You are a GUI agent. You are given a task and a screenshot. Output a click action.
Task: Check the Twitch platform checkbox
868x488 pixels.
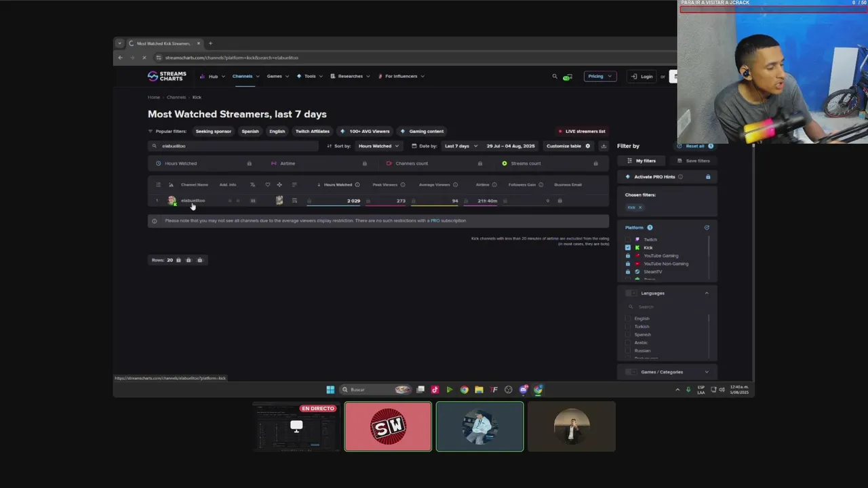[628, 239]
